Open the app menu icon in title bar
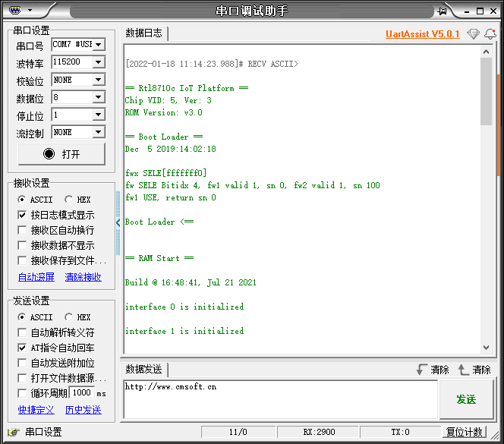Viewport: 504px width, 444px height. 15,11
